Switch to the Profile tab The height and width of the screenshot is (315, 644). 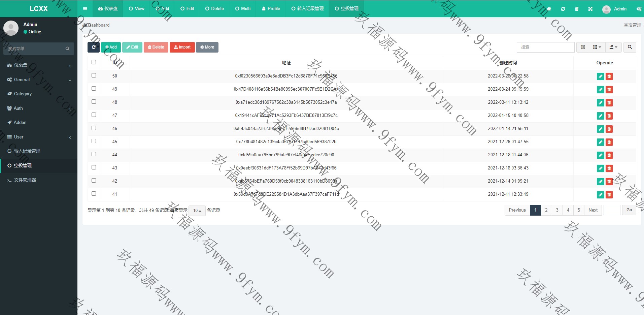270,9
